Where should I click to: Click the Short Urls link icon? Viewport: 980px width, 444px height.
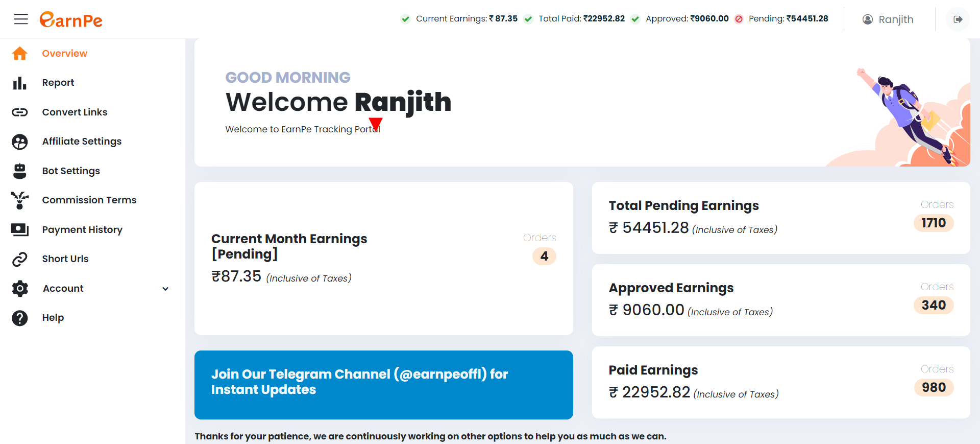(x=20, y=259)
